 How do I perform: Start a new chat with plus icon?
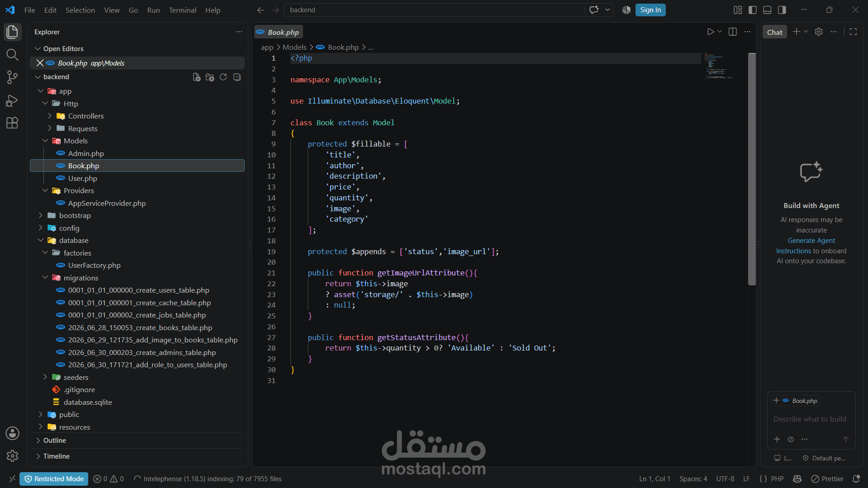pos(797,32)
